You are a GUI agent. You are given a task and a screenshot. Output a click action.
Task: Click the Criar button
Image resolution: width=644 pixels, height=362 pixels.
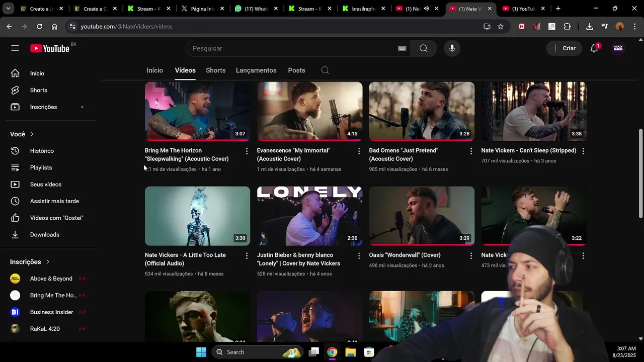(x=564, y=48)
